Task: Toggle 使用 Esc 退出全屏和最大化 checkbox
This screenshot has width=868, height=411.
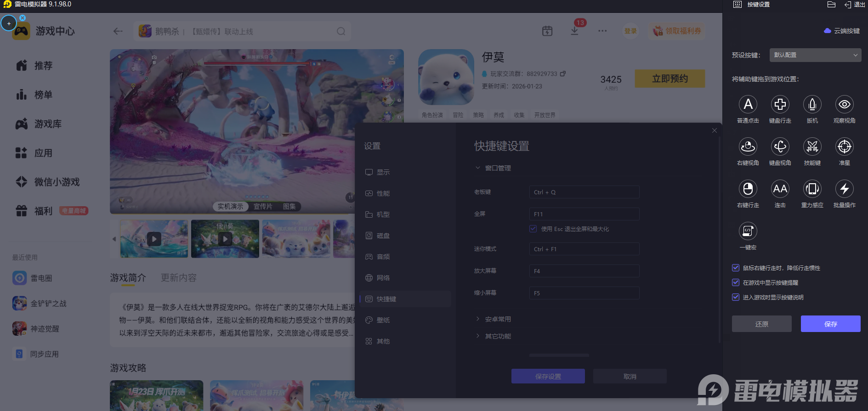Action: (x=533, y=229)
